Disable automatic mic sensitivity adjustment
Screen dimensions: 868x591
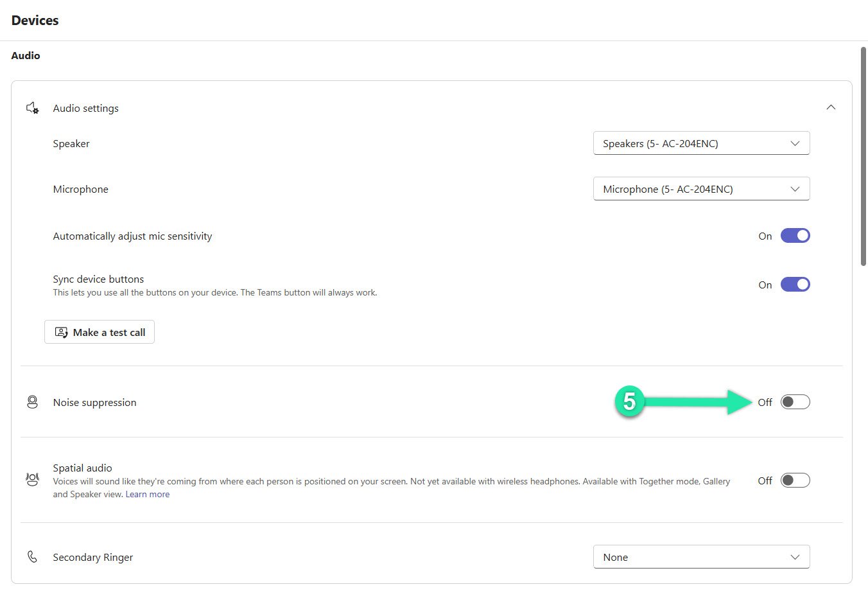[x=795, y=235]
